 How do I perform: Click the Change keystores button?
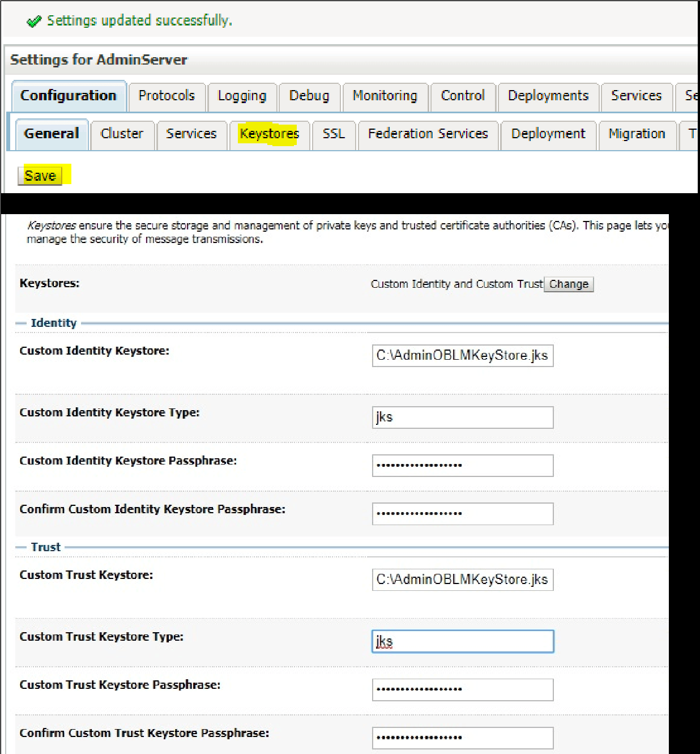pos(569,284)
